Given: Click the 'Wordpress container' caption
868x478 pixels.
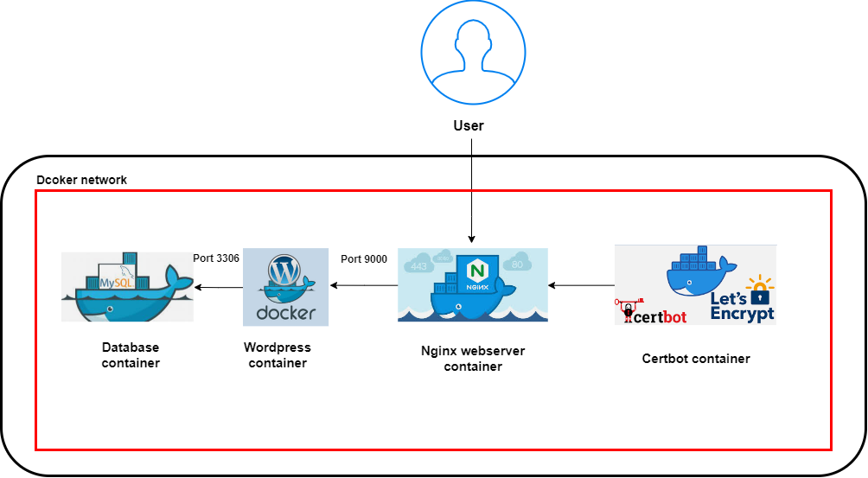Looking at the screenshot, I should coord(278,355).
